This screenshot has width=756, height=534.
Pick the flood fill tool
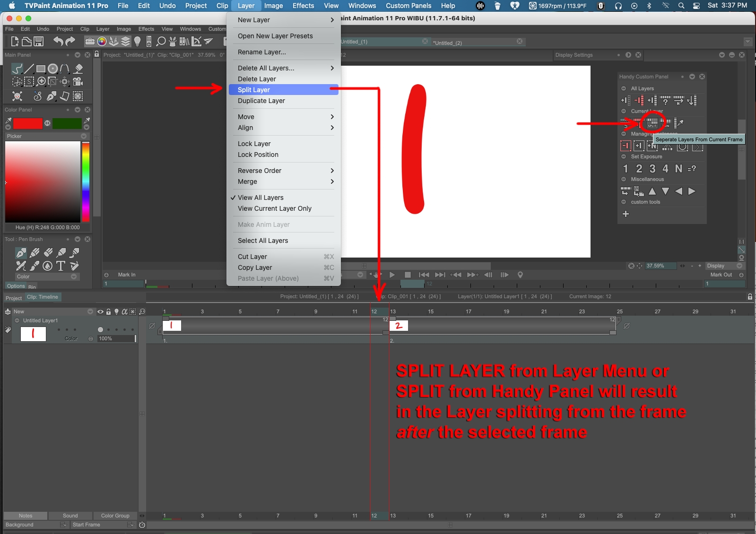pos(78,69)
